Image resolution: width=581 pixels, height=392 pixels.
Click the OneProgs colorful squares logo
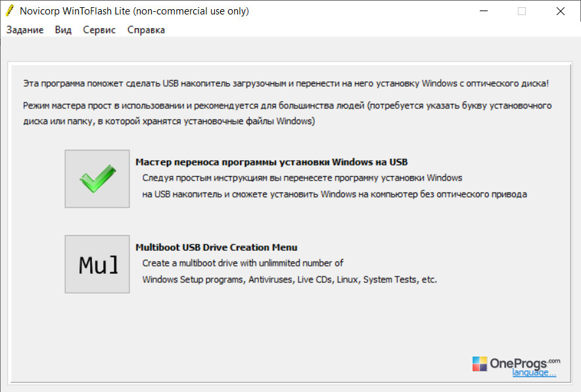[x=480, y=364]
